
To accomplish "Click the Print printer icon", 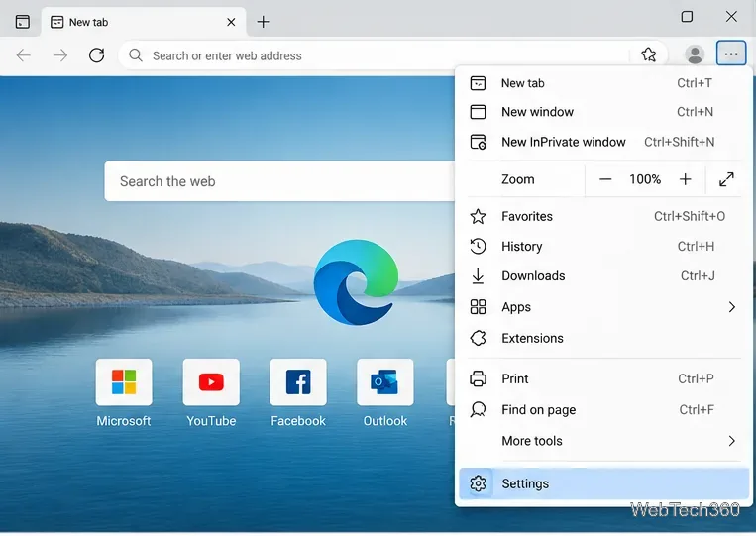I will point(478,378).
